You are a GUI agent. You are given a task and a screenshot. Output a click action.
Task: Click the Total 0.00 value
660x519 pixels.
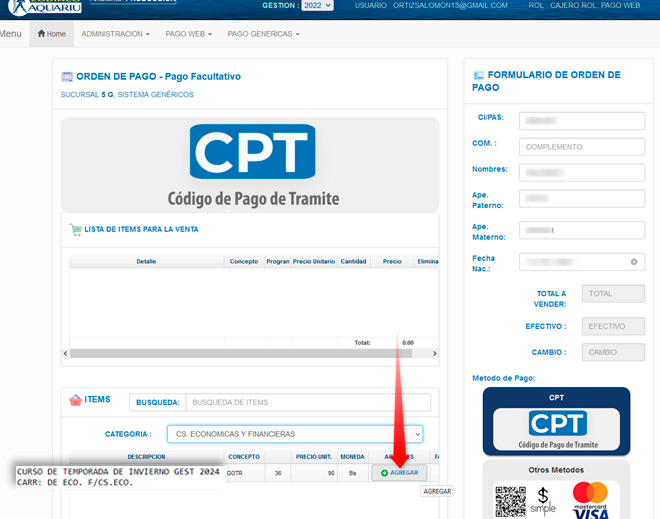point(408,343)
